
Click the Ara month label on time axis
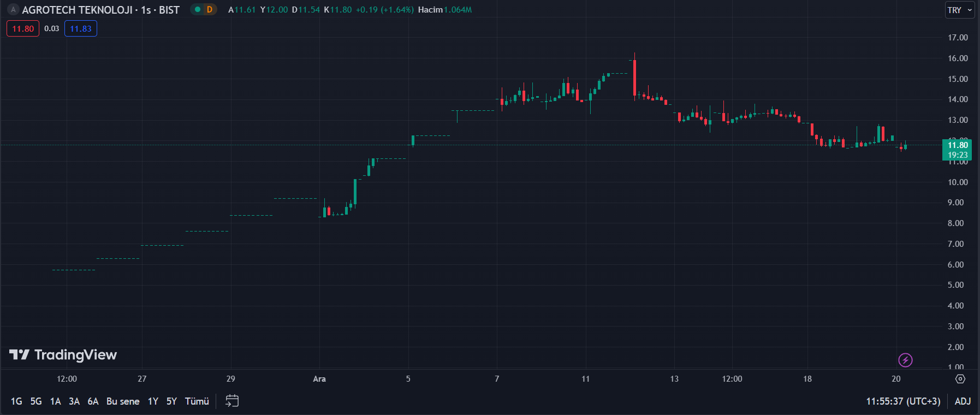point(319,379)
